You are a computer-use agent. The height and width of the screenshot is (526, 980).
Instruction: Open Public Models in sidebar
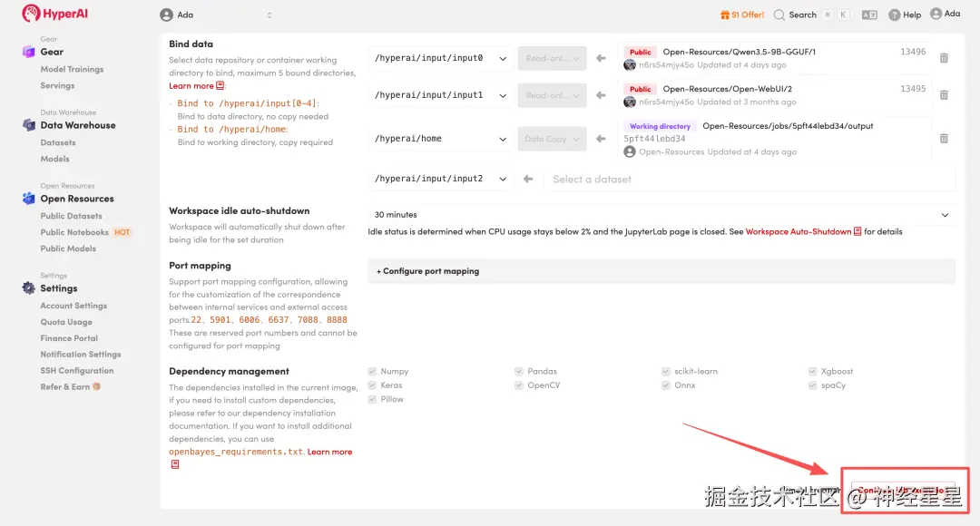pyautogui.click(x=68, y=248)
